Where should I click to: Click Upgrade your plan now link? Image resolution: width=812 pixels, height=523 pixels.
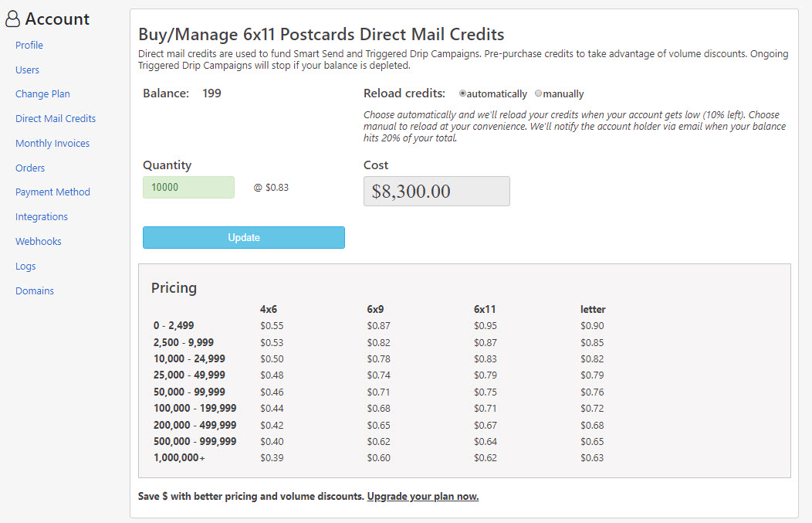pyautogui.click(x=422, y=496)
